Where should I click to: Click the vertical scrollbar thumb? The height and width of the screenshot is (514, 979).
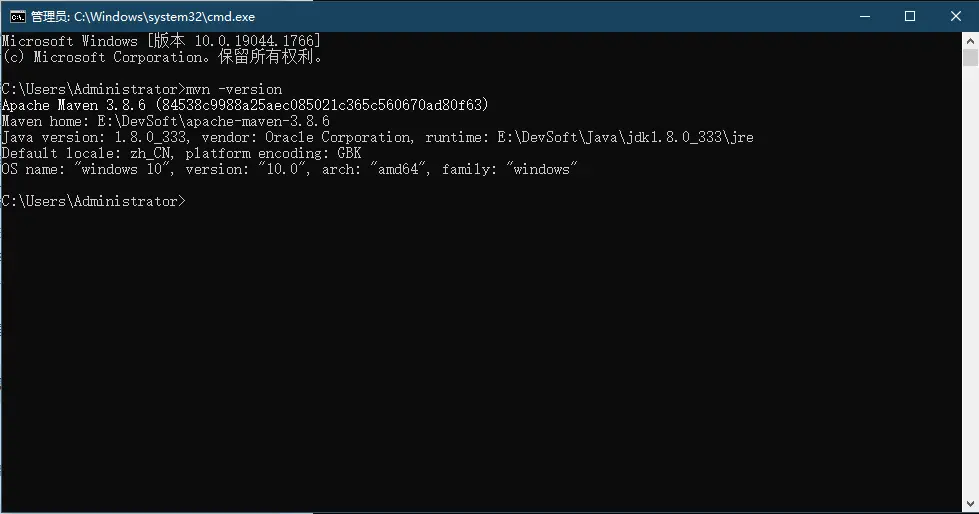970,58
